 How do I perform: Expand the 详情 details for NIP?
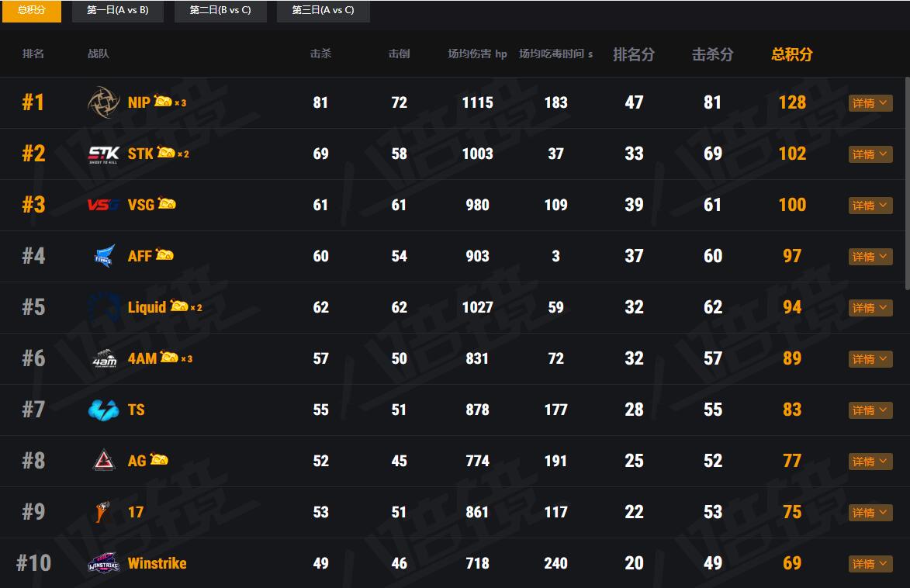870,102
